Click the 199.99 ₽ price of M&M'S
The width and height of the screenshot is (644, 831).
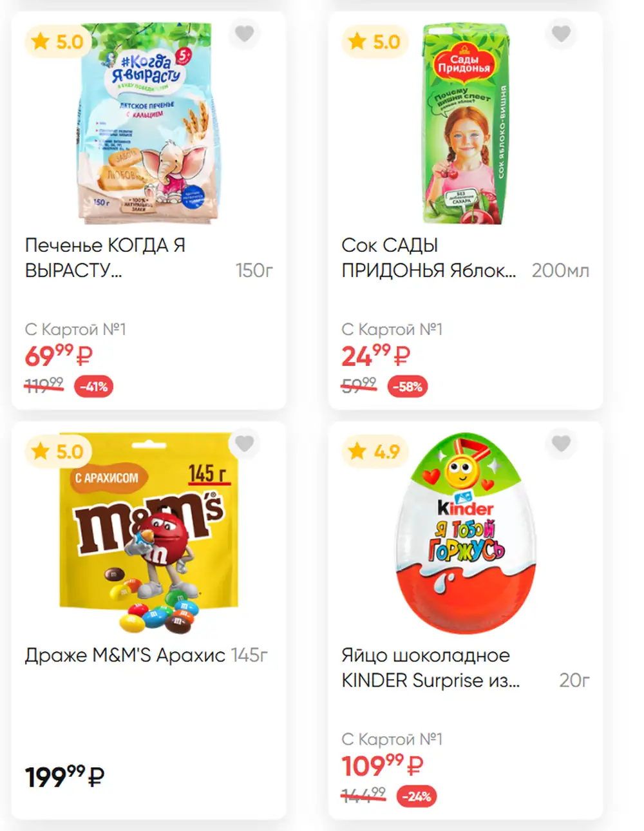[x=64, y=776]
